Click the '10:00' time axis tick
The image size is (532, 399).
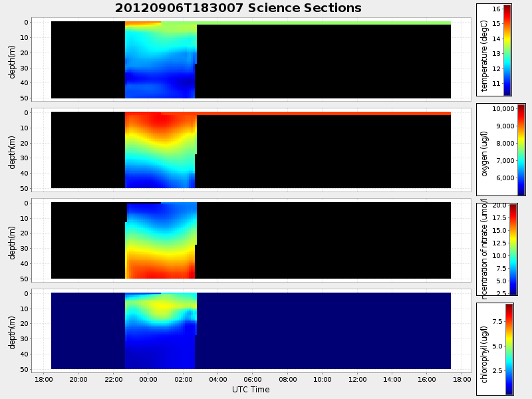click(x=323, y=379)
